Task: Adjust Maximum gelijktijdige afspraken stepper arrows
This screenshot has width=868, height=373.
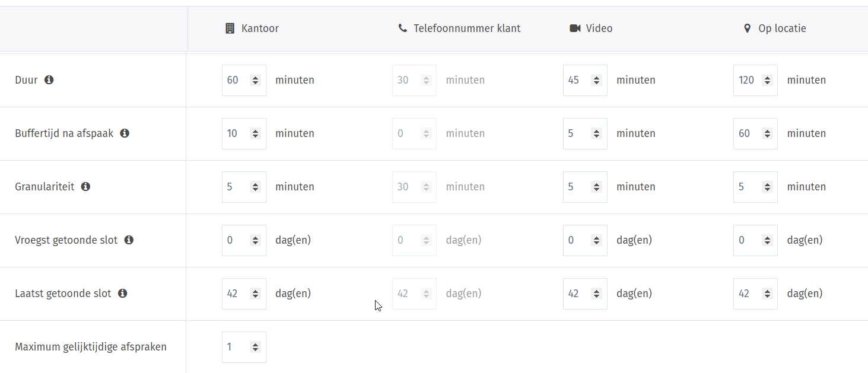Action: click(255, 347)
